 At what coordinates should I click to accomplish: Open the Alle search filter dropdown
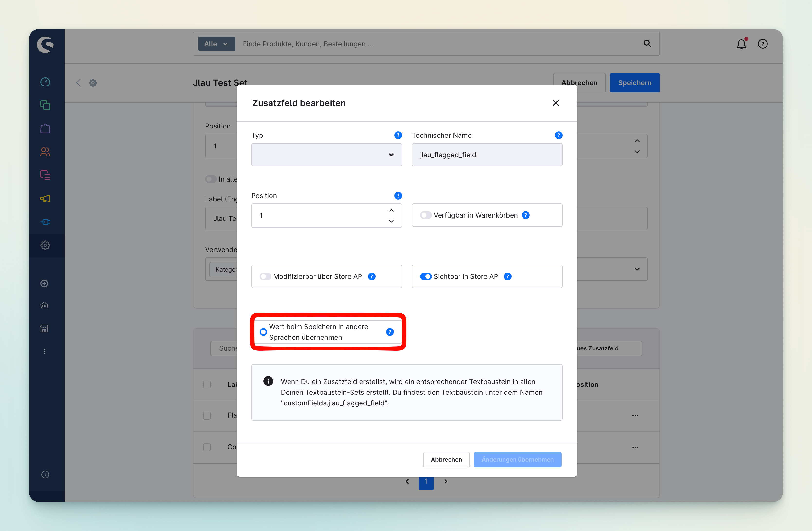[217, 44]
